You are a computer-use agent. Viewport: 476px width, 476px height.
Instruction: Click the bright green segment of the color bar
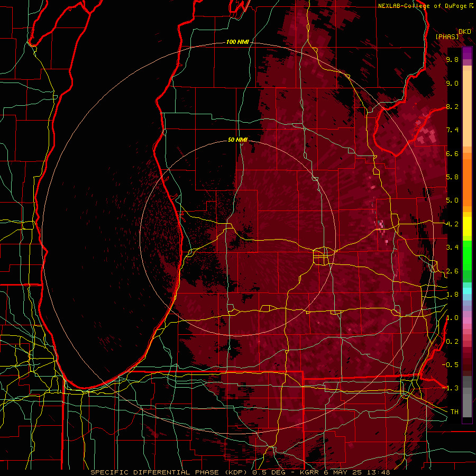[x=467, y=255]
